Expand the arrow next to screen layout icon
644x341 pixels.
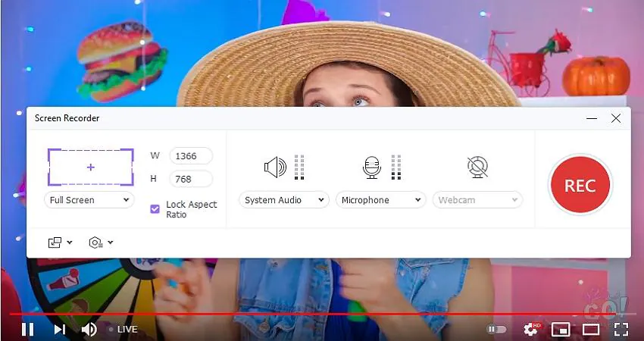pos(70,242)
